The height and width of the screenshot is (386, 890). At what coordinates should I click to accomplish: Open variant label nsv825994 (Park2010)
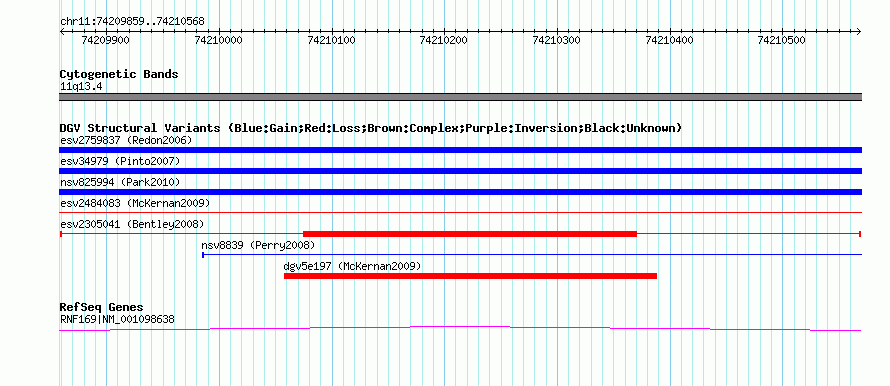click(x=120, y=182)
